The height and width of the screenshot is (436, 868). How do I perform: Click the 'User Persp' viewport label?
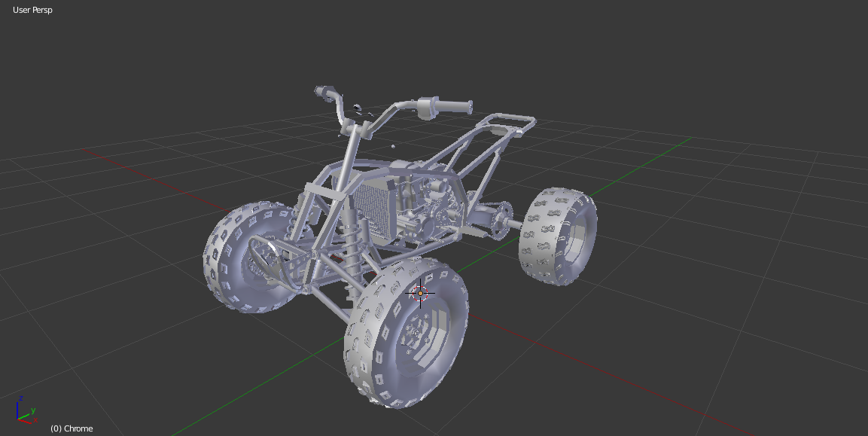tap(32, 10)
